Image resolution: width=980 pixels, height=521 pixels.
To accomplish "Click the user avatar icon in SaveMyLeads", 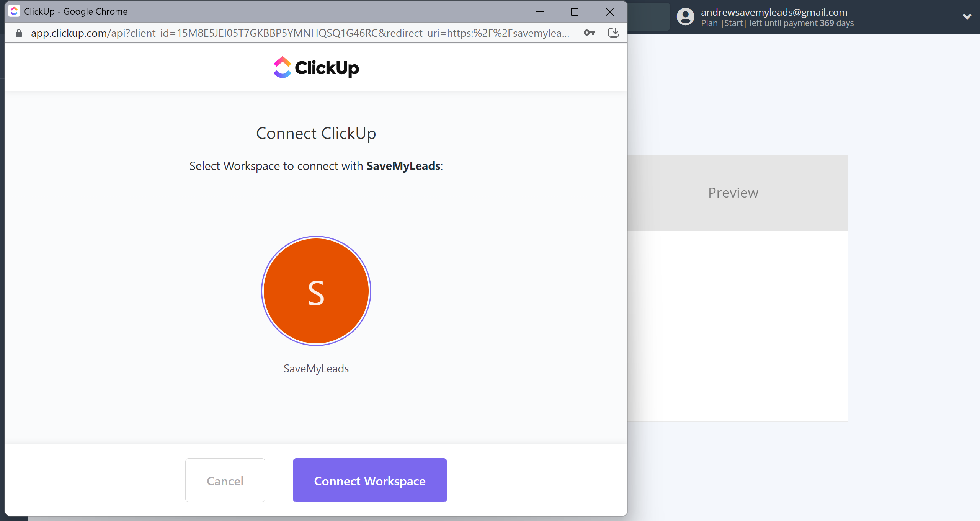I will pyautogui.click(x=686, y=17).
